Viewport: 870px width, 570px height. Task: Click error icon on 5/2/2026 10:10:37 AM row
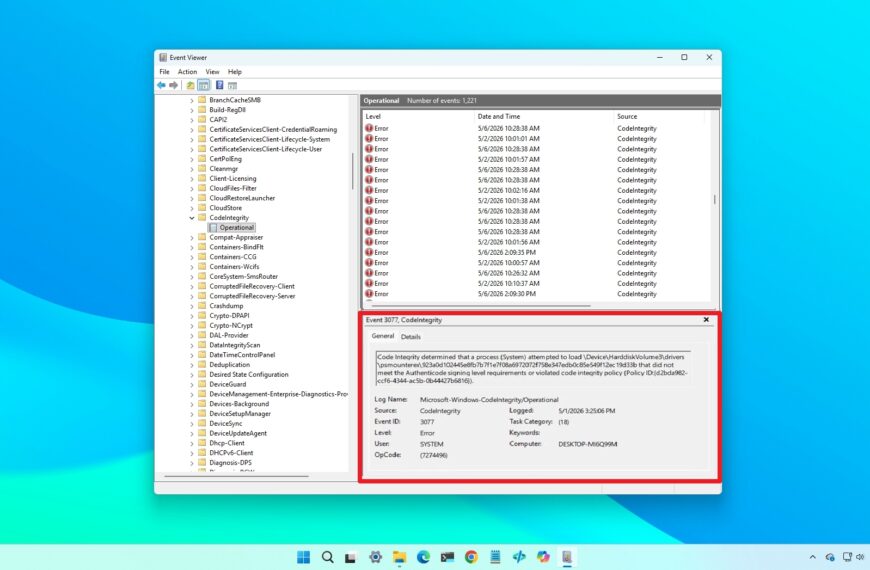coord(369,284)
